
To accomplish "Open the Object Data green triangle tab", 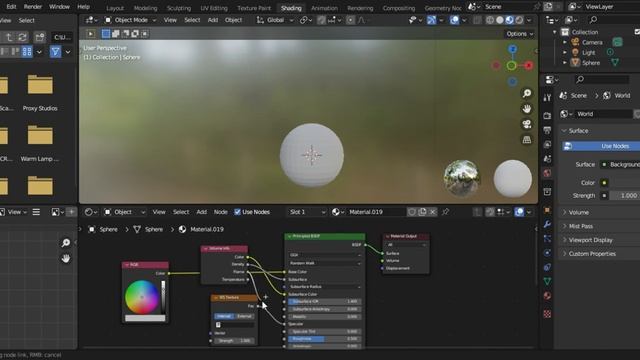I will tap(547, 281).
